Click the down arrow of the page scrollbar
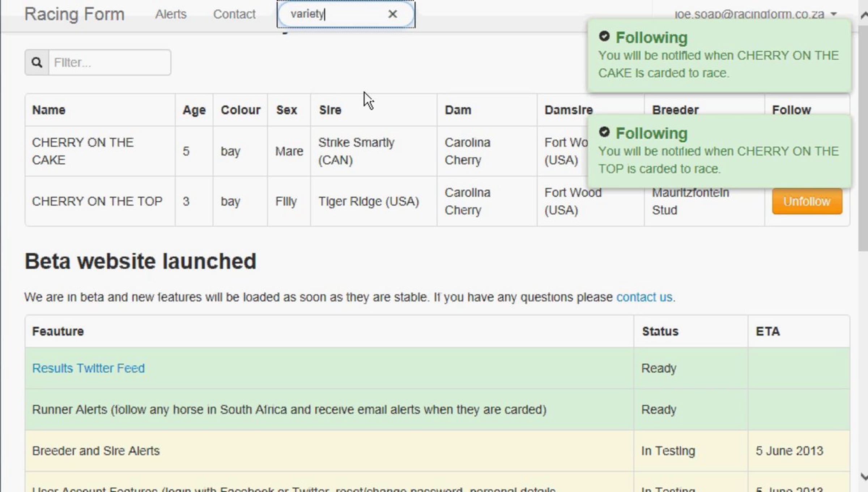This screenshot has height=492, width=868. point(864,476)
